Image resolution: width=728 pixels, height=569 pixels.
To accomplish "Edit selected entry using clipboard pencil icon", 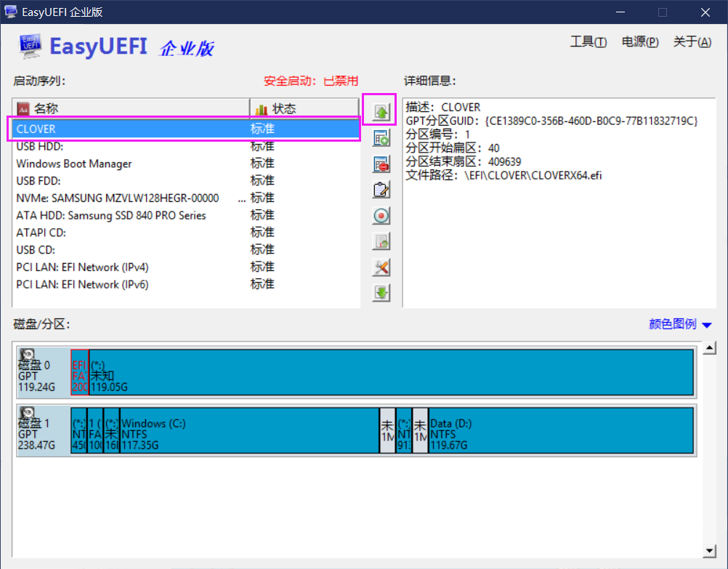I will pos(381,190).
